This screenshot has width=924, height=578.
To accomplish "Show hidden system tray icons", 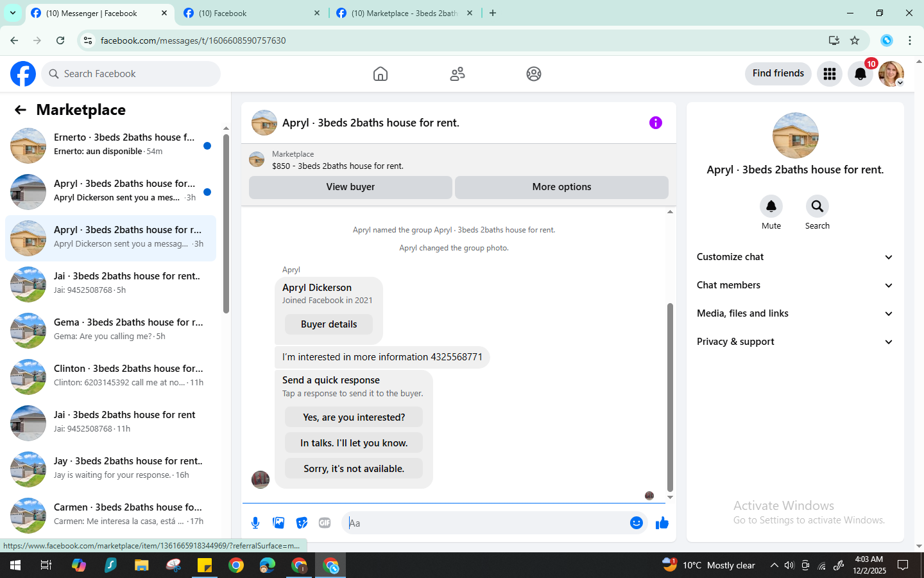I will [x=774, y=565].
